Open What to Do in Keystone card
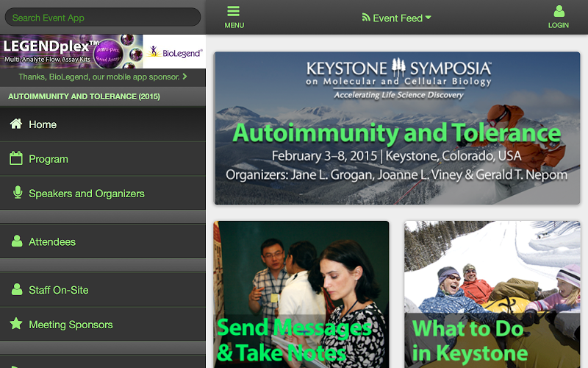Image resolution: width=588 pixels, height=368 pixels. (x=492, y=294)
